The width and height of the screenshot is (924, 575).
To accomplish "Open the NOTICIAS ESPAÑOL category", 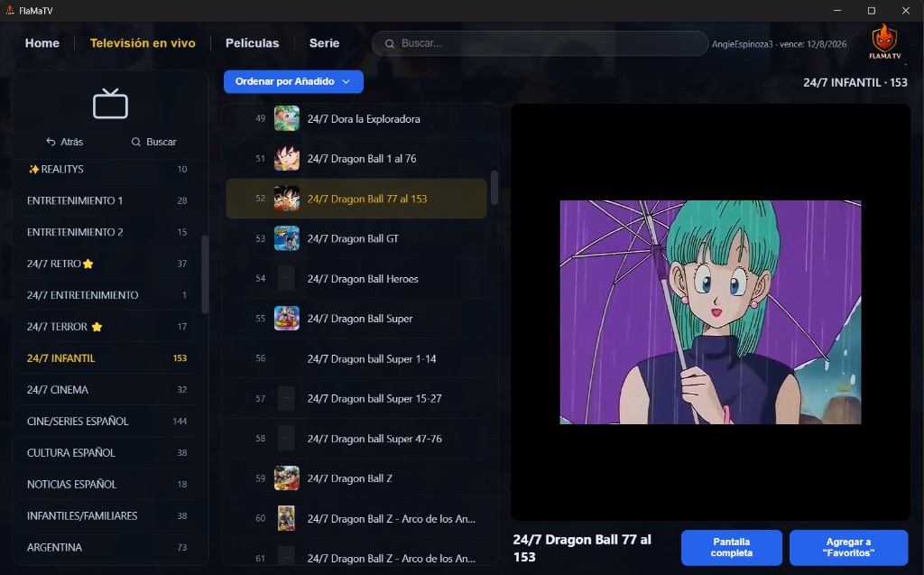I will 107,484.
